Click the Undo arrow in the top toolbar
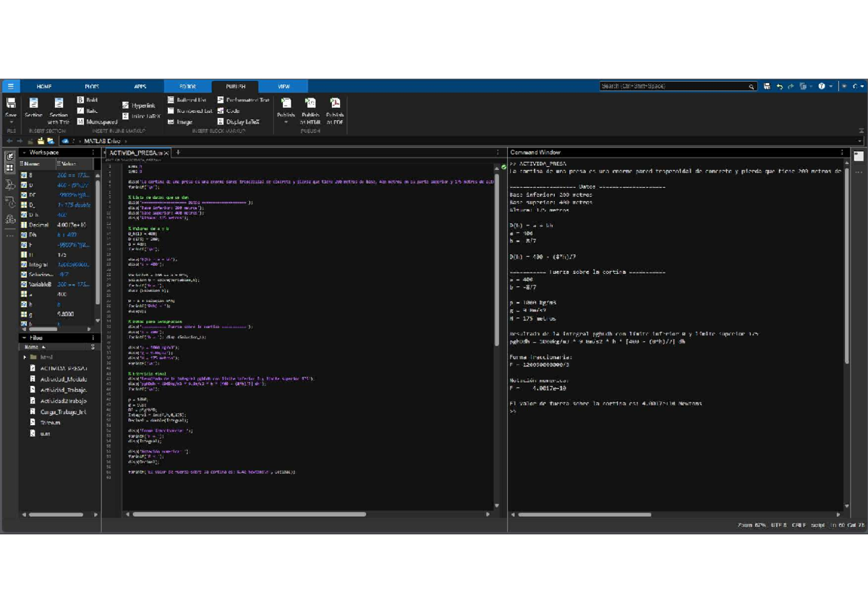Screen dimensions: 868x613 point(779,86)
